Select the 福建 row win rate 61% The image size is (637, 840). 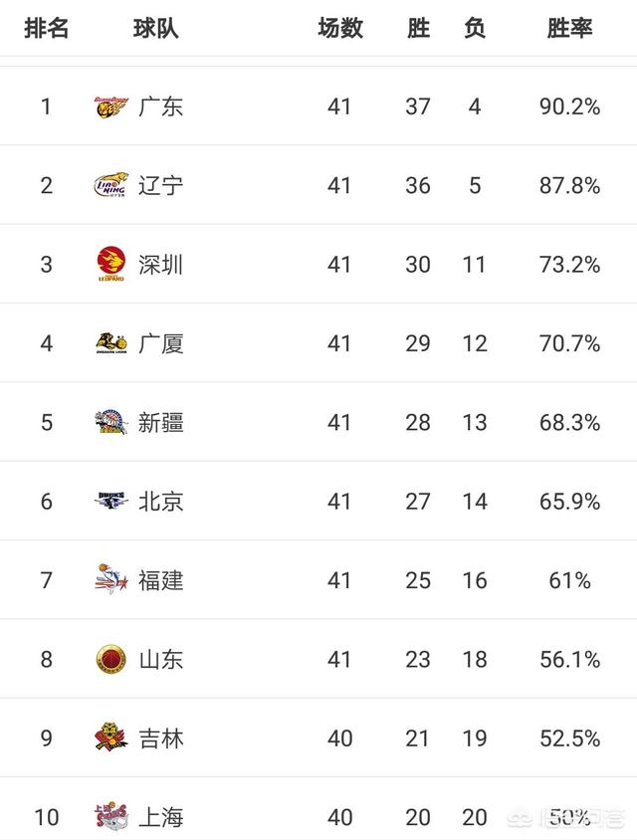click(x=569, y=580)
